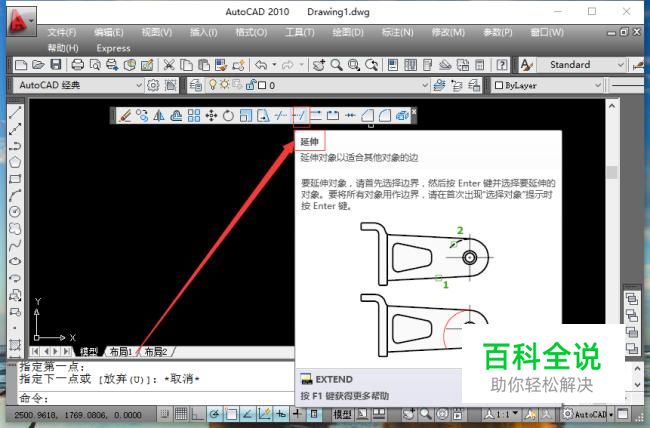Select the Move tool

[211, 115]
